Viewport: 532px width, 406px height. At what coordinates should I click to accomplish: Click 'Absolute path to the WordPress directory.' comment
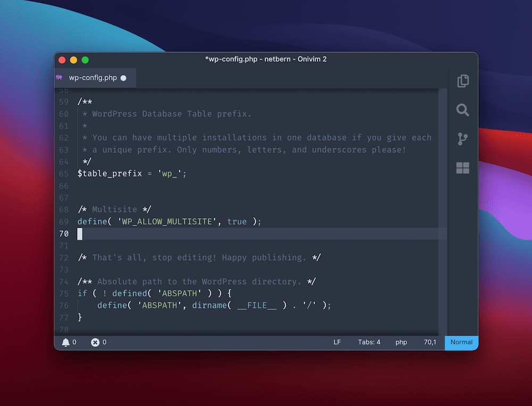199,282
